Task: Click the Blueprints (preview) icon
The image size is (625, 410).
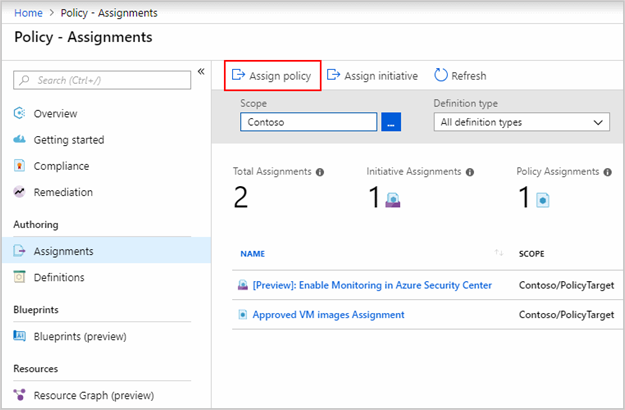Action: pos(20,335)
